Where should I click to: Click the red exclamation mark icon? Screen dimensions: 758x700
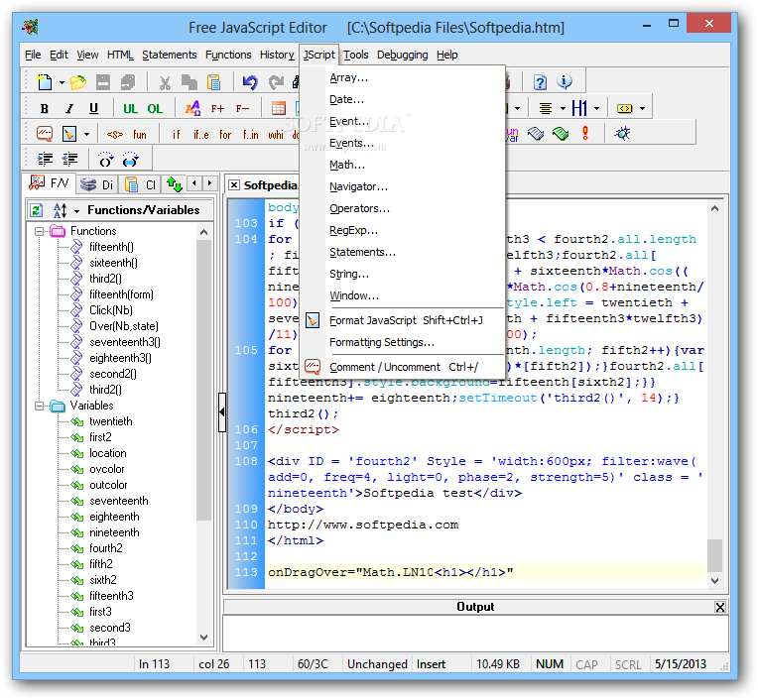(x=585, y=133)
